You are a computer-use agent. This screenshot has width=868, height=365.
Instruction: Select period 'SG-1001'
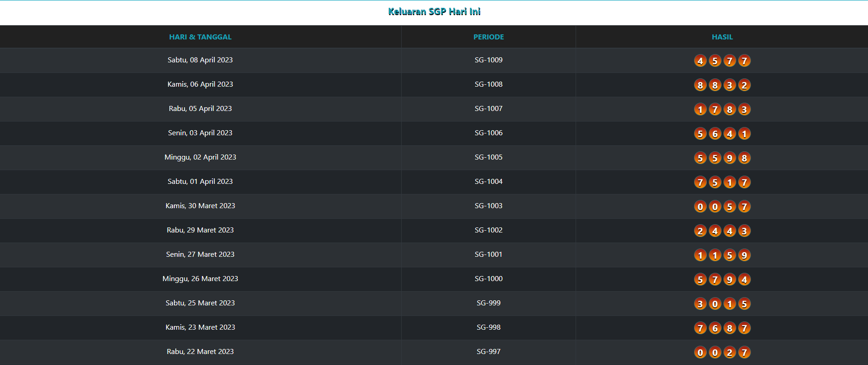pyautogui.click(x=488, y=254)
